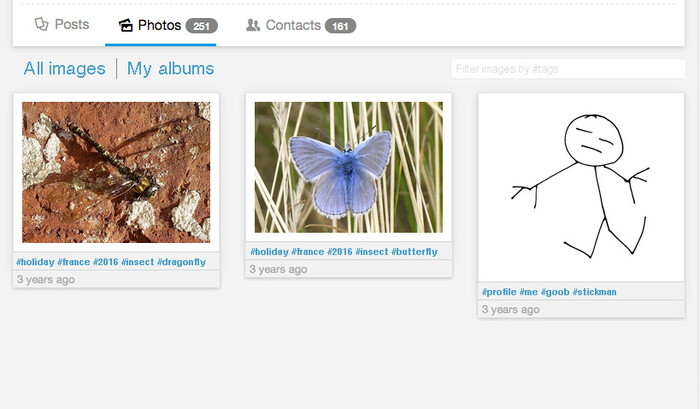Click the 251 photos count badge
The width and height of the screenshot is (700, 409).
[201, 26]
